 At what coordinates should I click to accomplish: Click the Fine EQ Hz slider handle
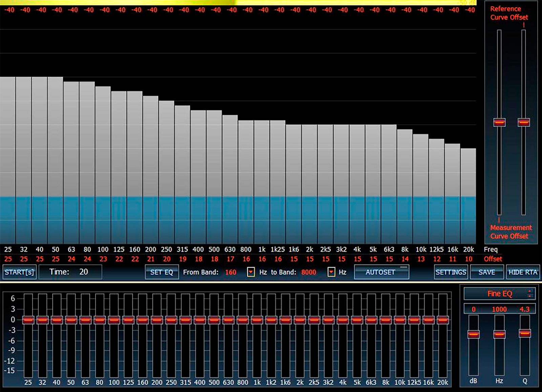(x=499, y=334)
